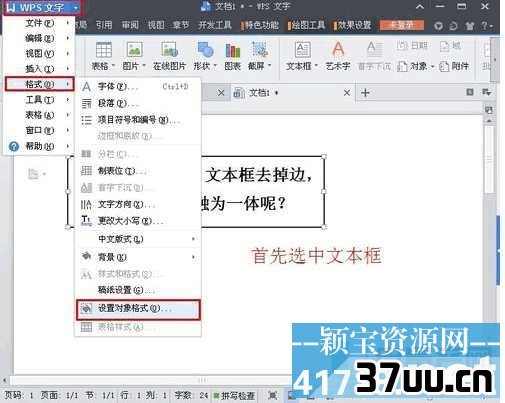Click the 附件 attachment icon
This screenshot has height=403, width=505.
454,66
